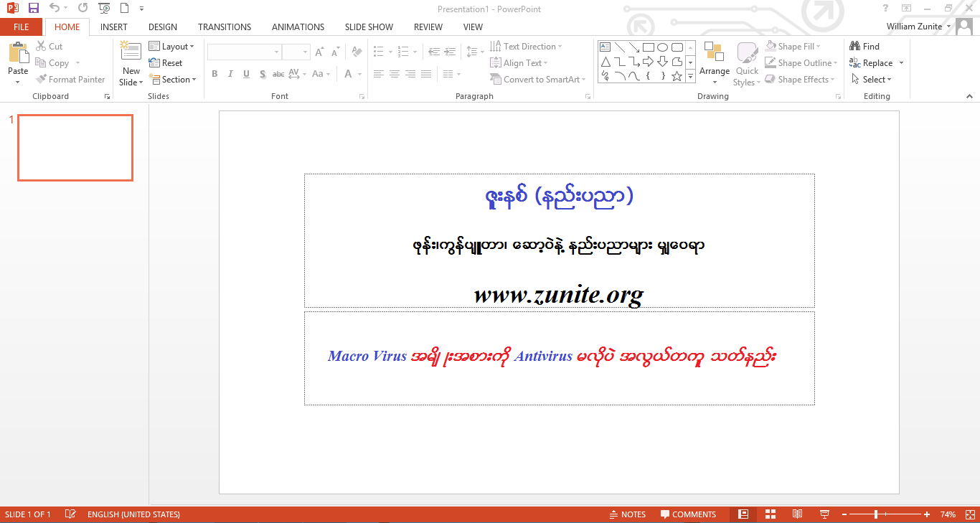
Task: Set Justify paragraph alignment
Action: pyautogui.click(x=426, y=74)
